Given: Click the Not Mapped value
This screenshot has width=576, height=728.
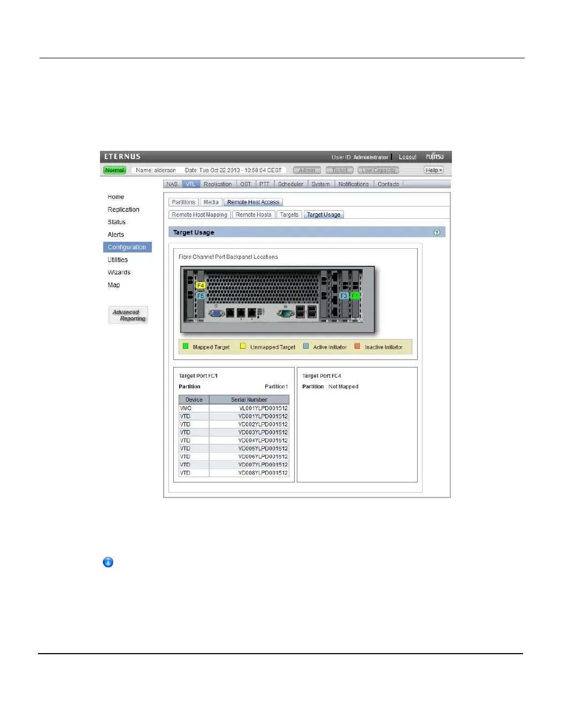Looking at the screenshot, I should pos(343,387).
